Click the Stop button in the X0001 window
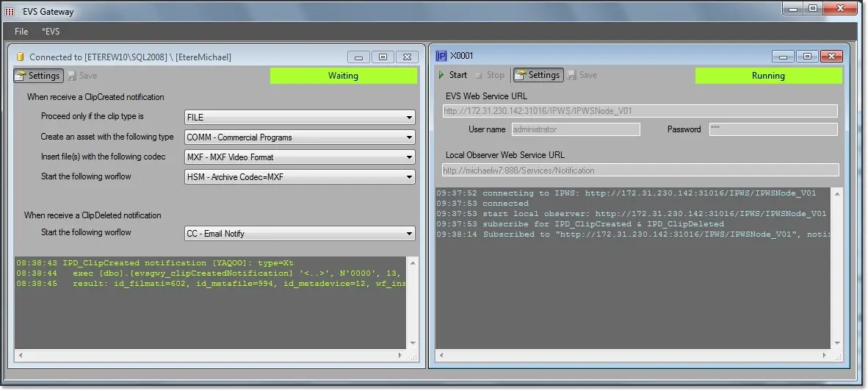Viewport: 868px width, 391px height. 489,75
